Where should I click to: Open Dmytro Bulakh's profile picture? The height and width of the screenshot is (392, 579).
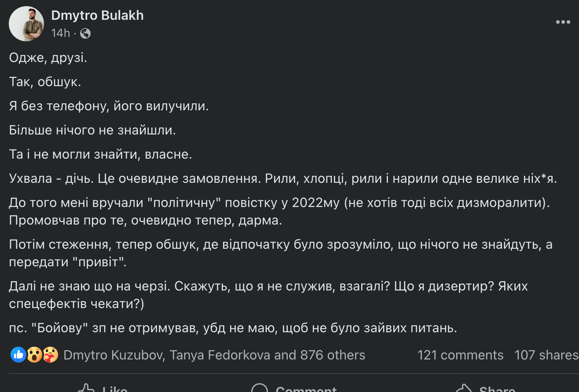click(x=26, y=24)
